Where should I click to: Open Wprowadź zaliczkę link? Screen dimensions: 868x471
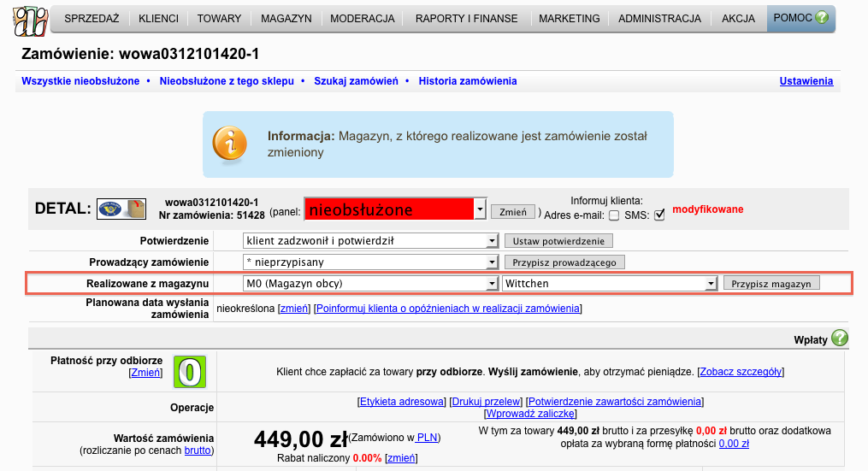530,414
